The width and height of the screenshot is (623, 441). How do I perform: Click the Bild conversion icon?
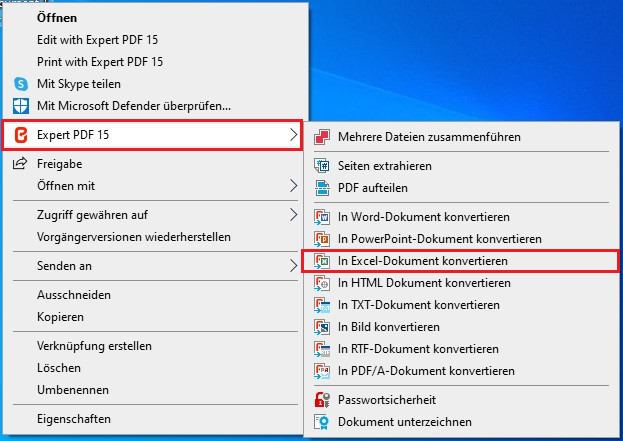point(322,327)
